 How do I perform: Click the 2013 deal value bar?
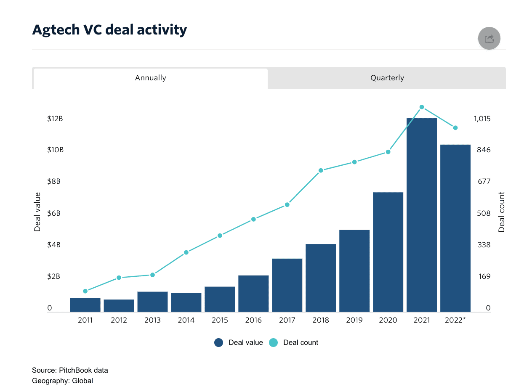tap(152, 302)
